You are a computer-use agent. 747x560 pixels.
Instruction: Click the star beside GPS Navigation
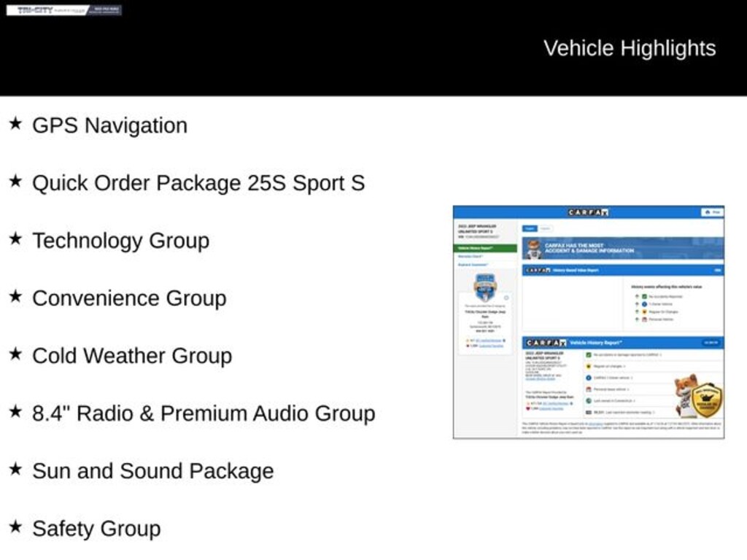[15, 124]
